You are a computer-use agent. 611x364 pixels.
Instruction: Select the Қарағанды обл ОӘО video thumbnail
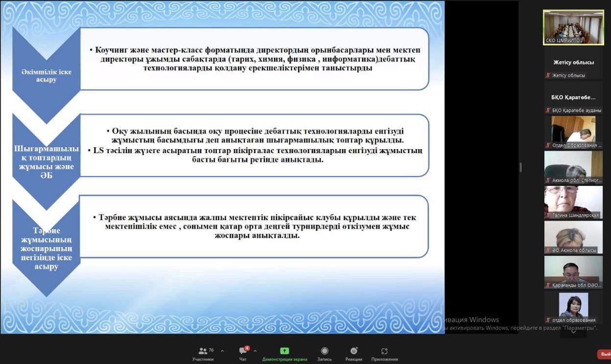tap(573, 272)
